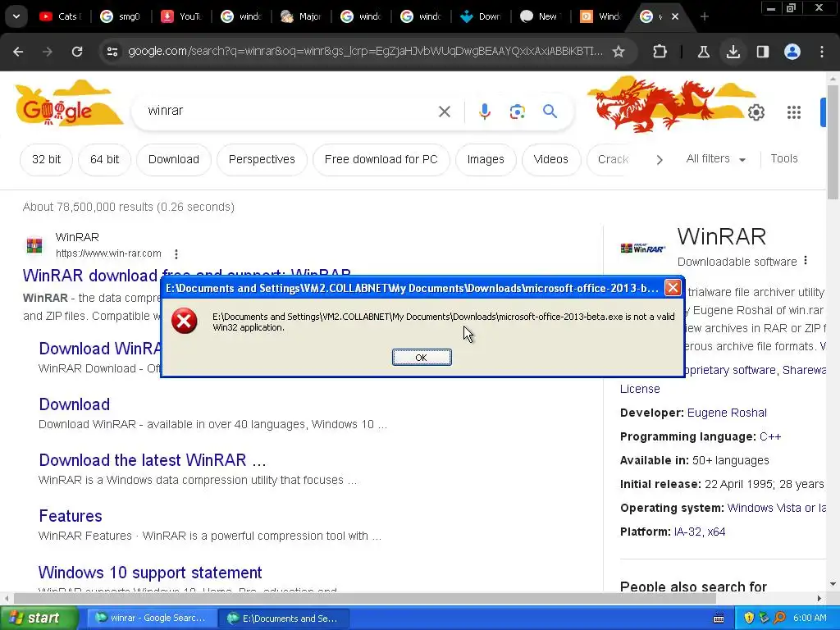Open a new browser tab
The image size is (840, 630).
[705, 16]
